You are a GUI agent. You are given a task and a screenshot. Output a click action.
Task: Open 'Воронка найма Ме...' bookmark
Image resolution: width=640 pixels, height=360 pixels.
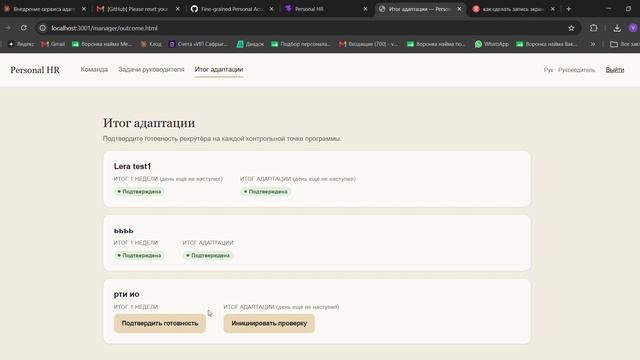(x=102, y=44)
